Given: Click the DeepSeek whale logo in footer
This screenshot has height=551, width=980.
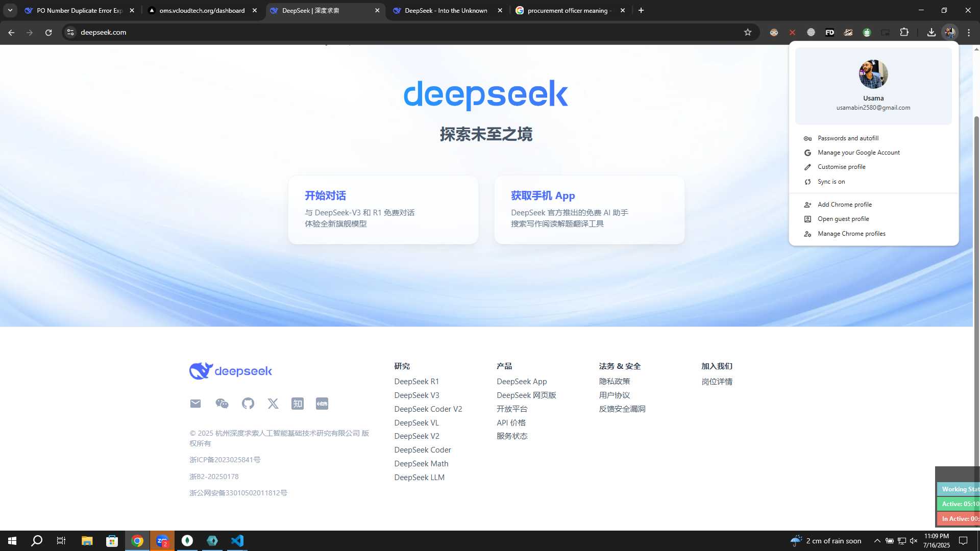Looking at the screenshot, I should click(x=231, y=371).
